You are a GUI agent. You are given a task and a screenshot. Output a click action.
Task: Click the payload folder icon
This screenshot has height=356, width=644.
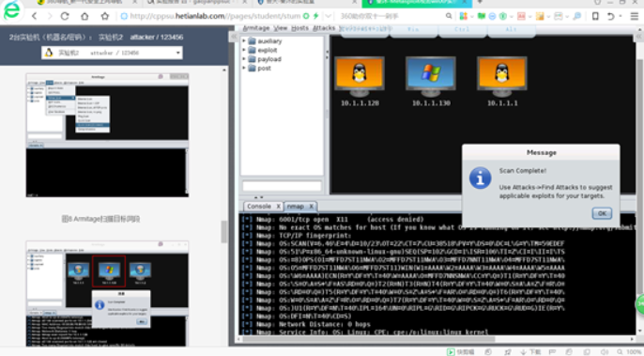253,59
